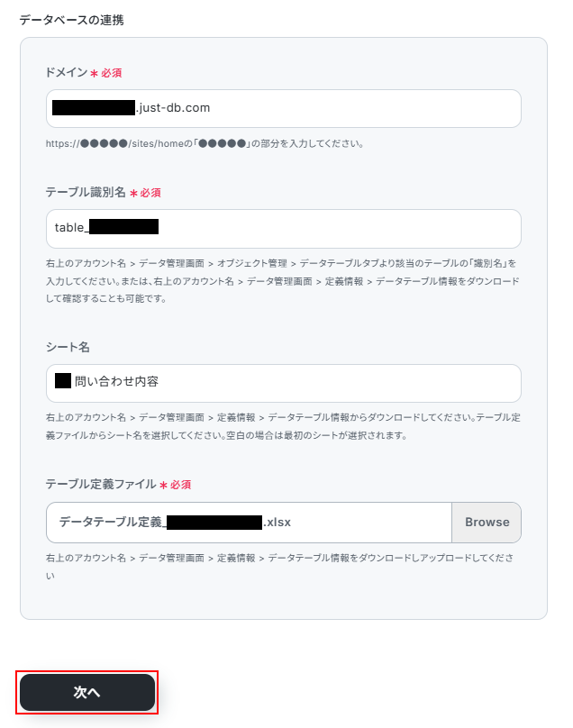The height and width of the screenshot is (728, 573).
Task: Click the データベースの連携 heading
Action: pos(71,19)
